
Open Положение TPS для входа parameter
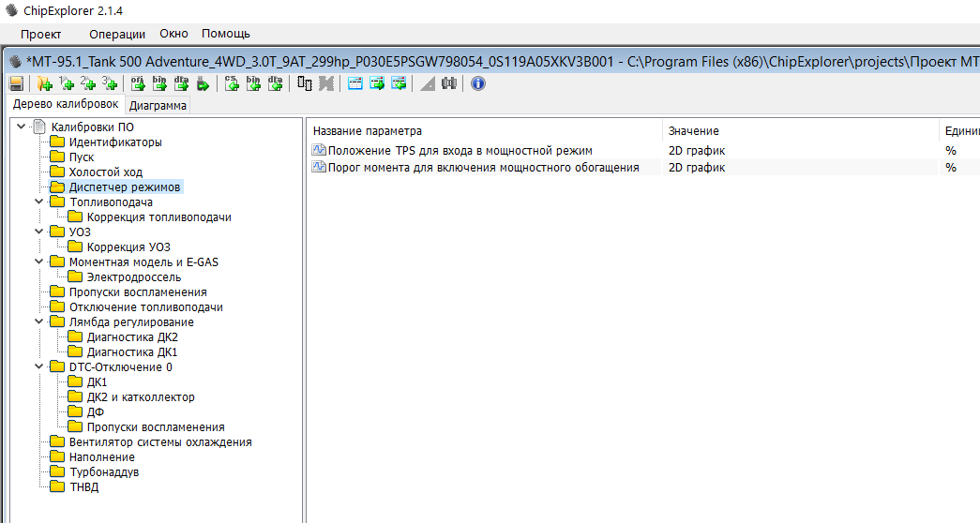click(460, 150)
